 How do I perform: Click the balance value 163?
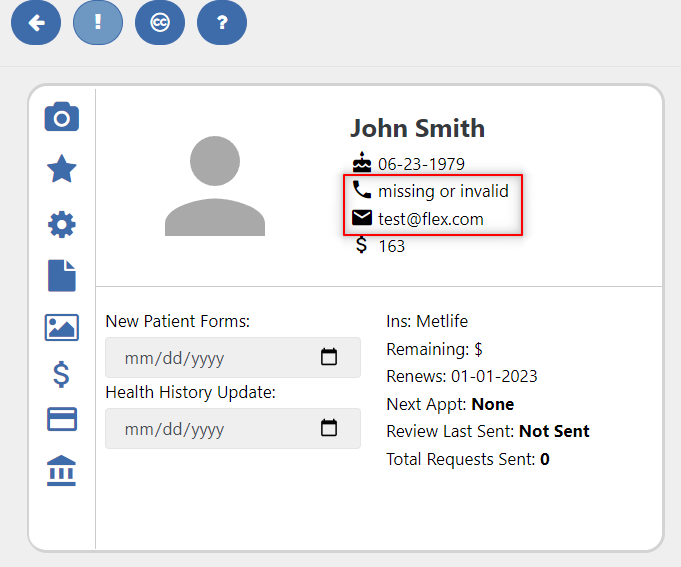[392, 247]
